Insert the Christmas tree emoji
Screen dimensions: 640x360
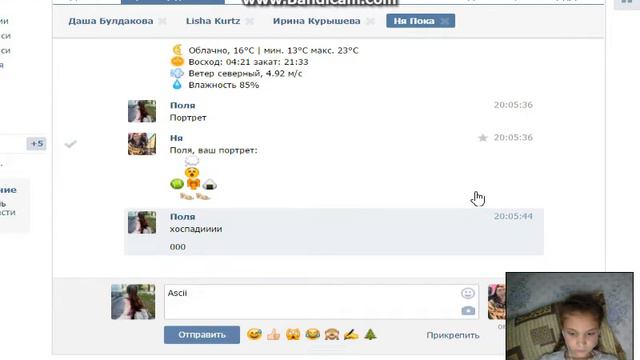[x=370, y=335]
